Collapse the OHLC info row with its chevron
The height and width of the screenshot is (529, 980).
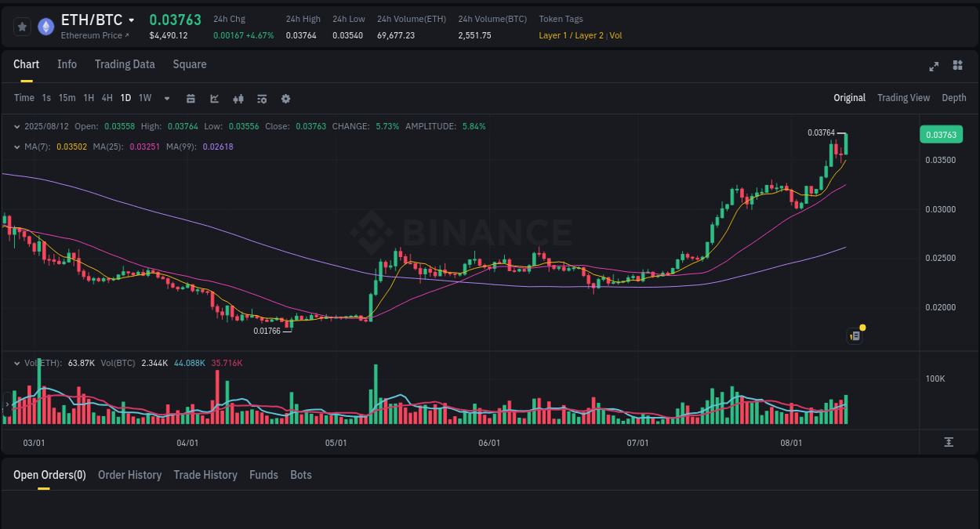17,125
